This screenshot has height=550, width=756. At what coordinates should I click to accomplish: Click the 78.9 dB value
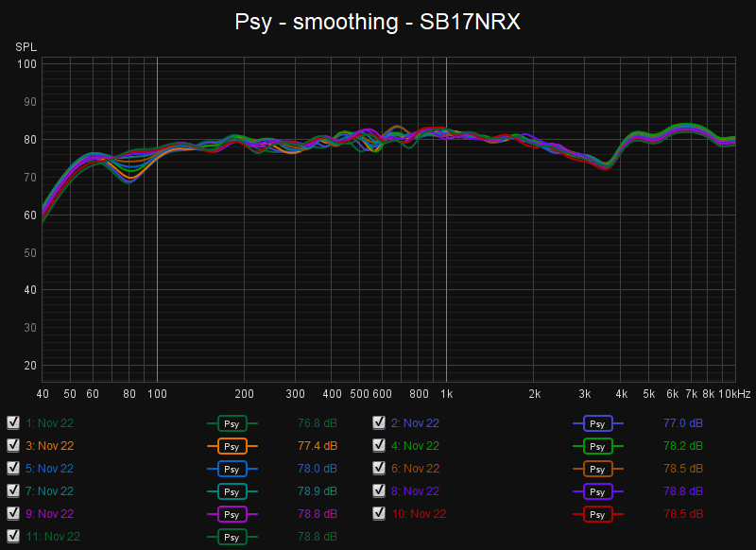click(x=318, y=491)
